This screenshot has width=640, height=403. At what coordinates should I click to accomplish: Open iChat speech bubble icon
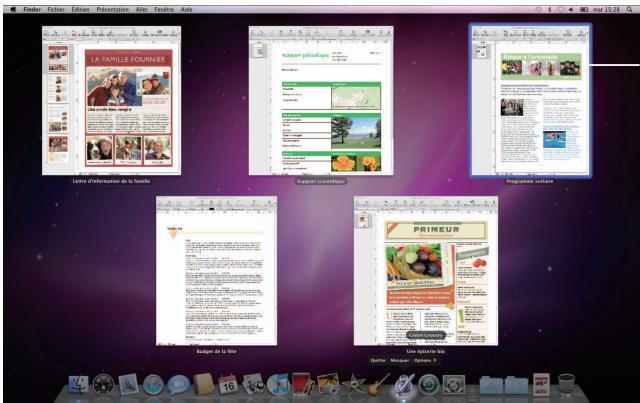click(x=178, y=384)
